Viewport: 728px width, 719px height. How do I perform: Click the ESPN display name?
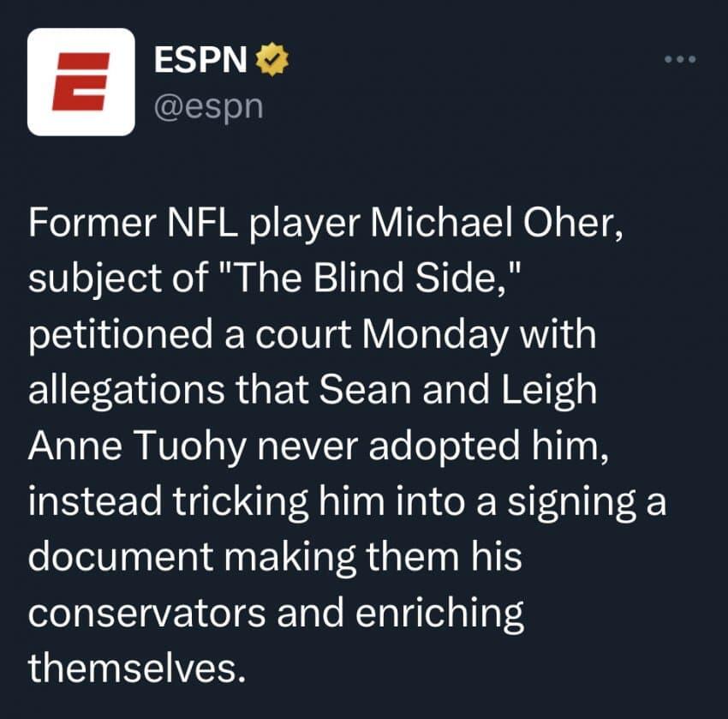tap(202, 59)
